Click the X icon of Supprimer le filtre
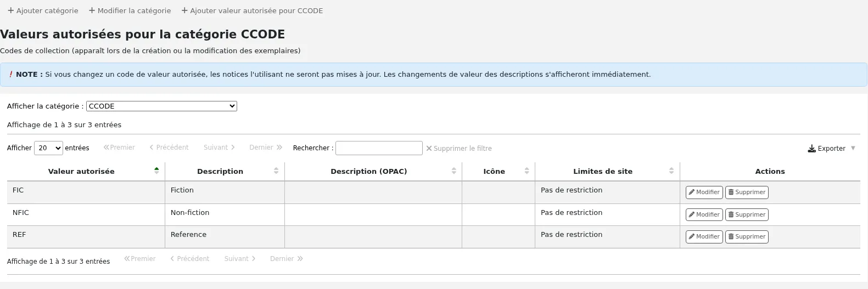Screen dimensions: 868x289 (x=429, y=148)
